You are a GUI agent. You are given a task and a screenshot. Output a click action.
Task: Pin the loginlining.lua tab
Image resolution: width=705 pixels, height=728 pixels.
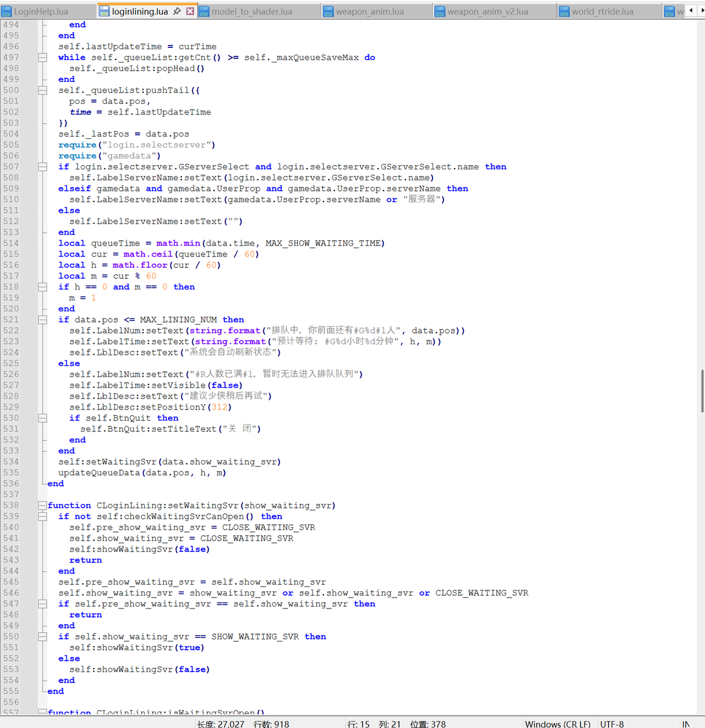(177, 12)
